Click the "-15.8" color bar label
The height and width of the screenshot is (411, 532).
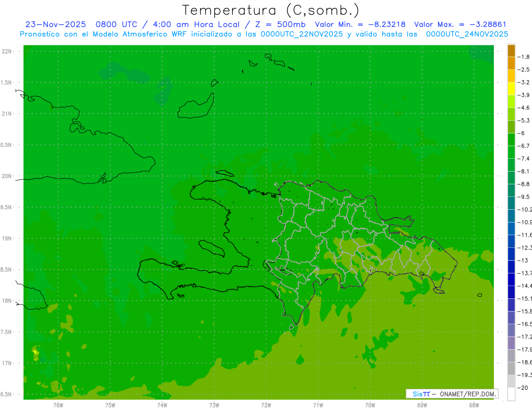pos(524,312)
